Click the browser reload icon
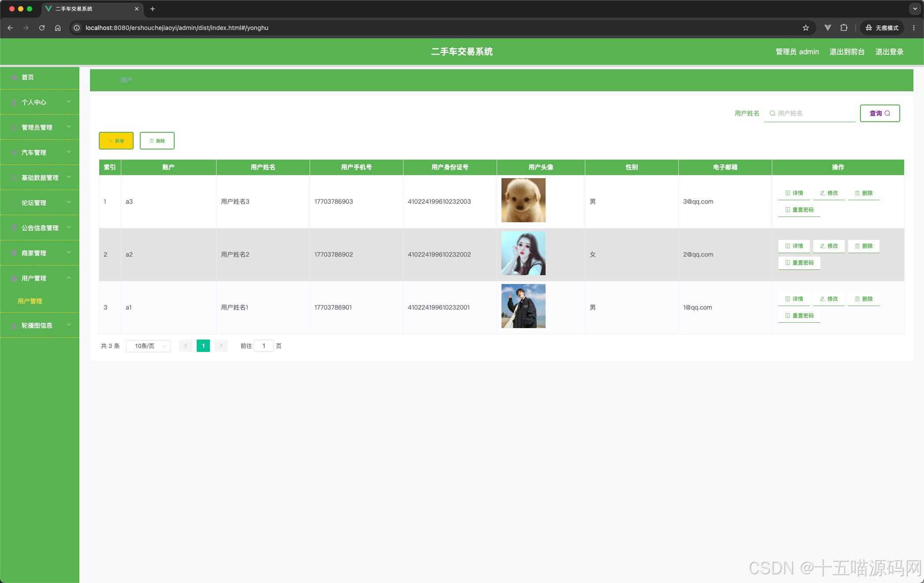 point(42,28)
